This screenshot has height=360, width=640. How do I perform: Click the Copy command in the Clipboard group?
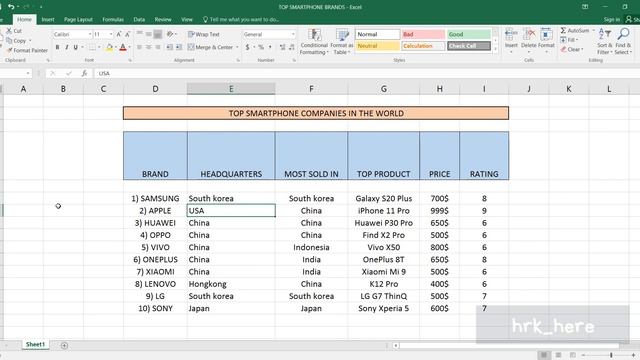point(16,41)
